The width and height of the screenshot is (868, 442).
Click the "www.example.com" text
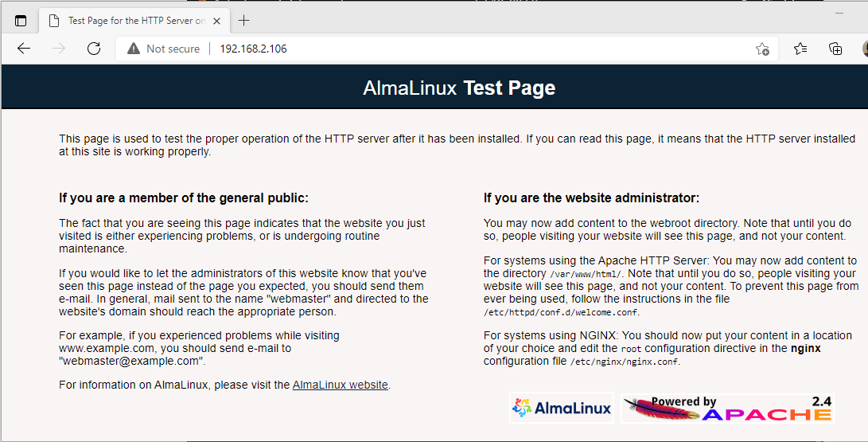[x=107, y=348]
